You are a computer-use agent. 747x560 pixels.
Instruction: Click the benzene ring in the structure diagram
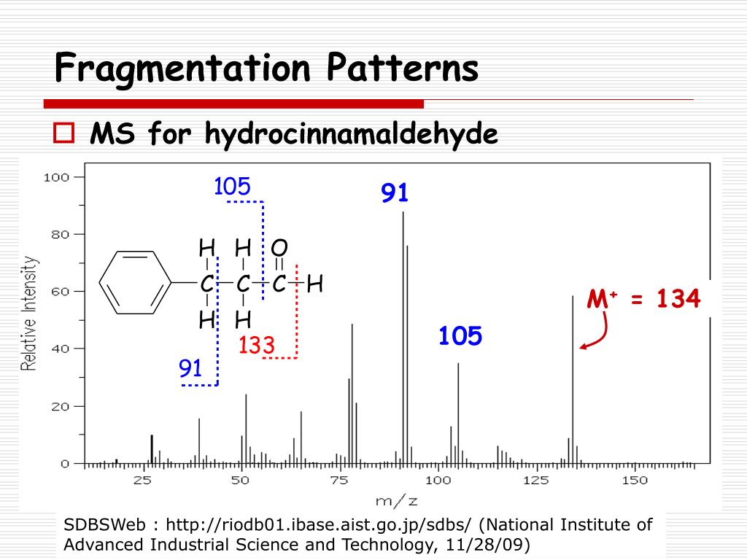[x=133, y=283]
